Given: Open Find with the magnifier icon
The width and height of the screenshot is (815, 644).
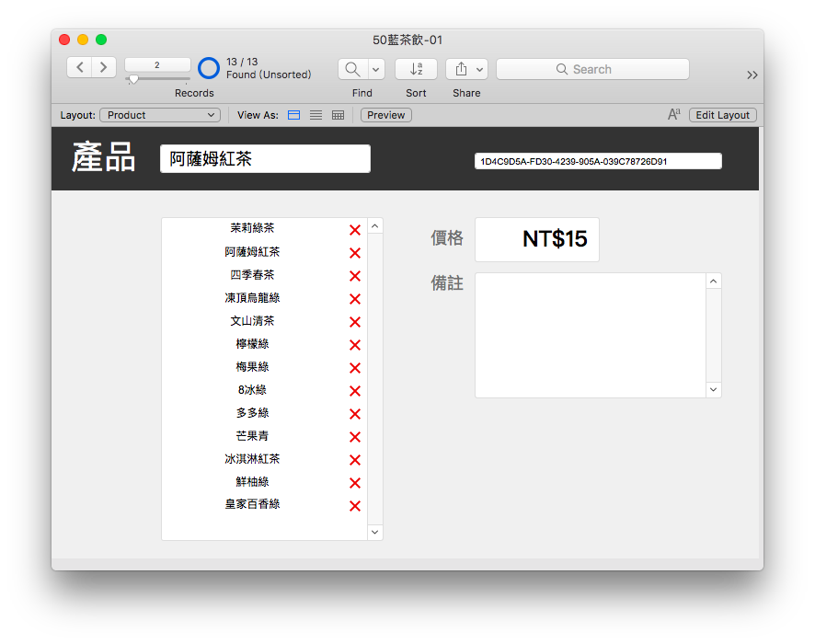Looking at the screenshot, I should 353,69.
